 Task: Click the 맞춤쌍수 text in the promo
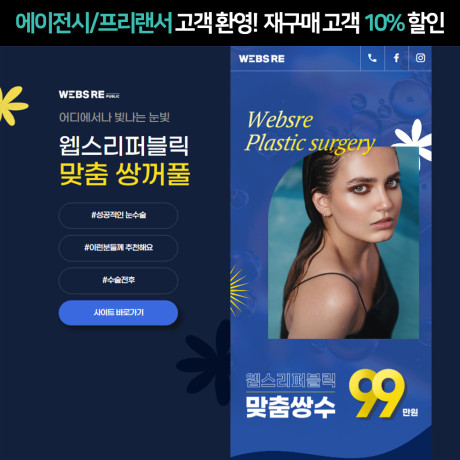point(290,407)
